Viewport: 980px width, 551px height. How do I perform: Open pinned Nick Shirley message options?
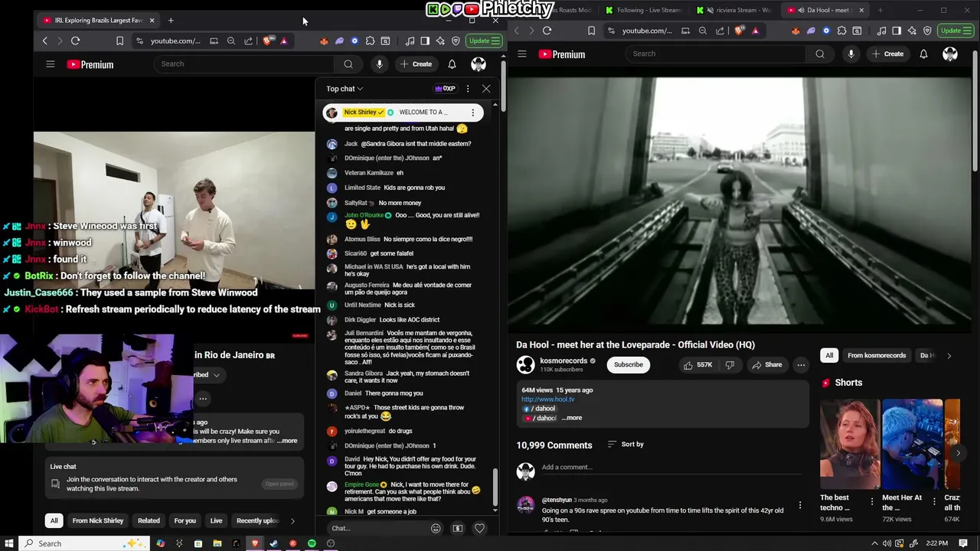[x=472, y=112]
